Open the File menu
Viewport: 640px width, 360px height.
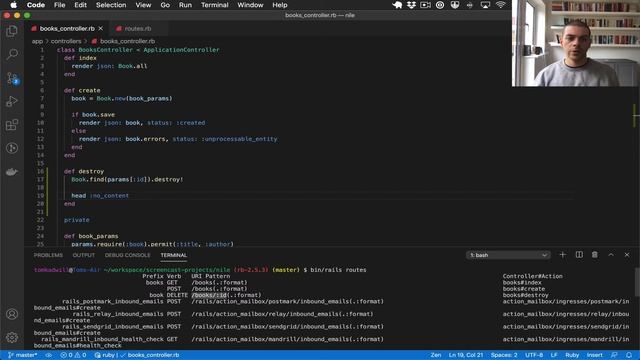pyautogui.click(x=60, y=5)
